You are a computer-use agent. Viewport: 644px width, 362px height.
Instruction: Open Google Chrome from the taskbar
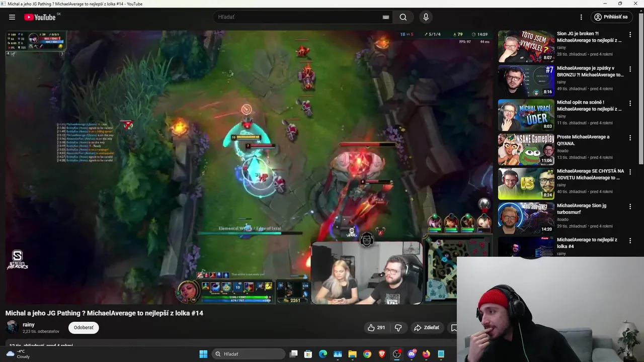click(367, 354)
